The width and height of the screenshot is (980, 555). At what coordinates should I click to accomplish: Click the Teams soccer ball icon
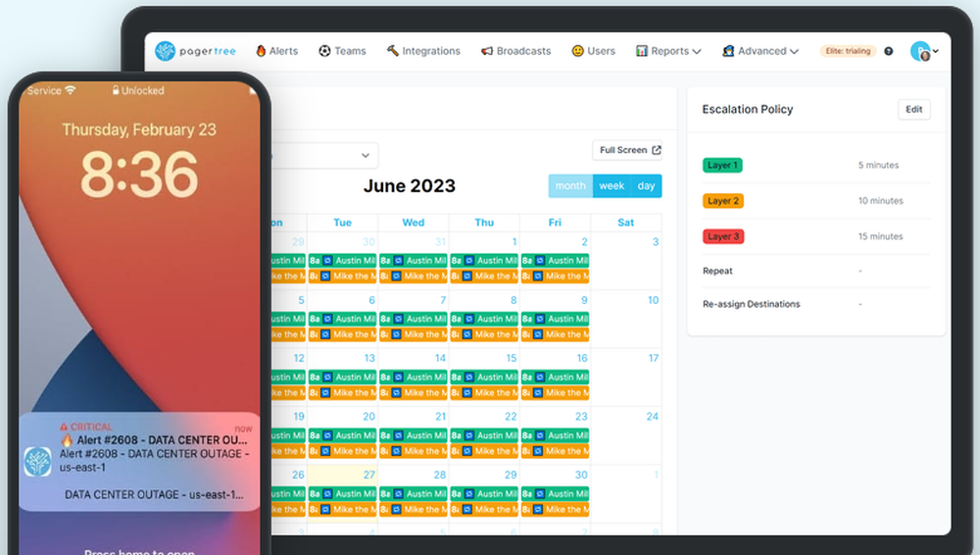[324, 51]
